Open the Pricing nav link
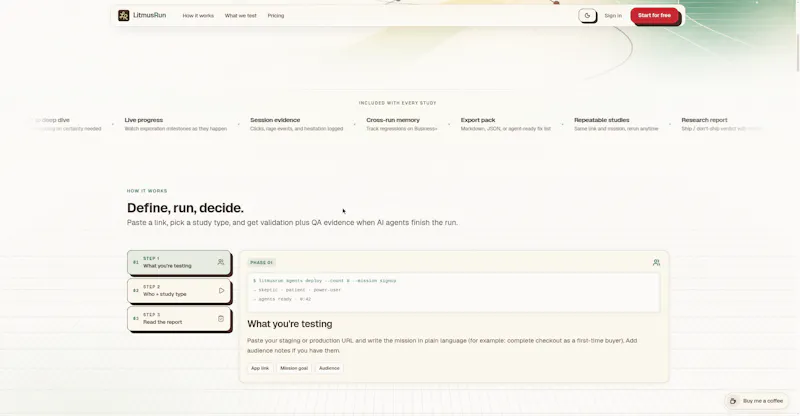This screenshot has height=416, width=800. [276, 16]
